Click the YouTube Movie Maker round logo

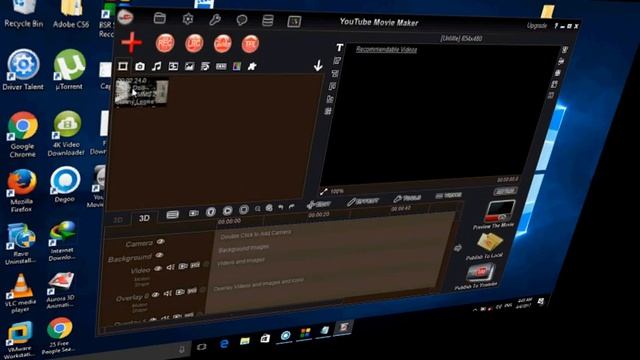tap(126, 17)
